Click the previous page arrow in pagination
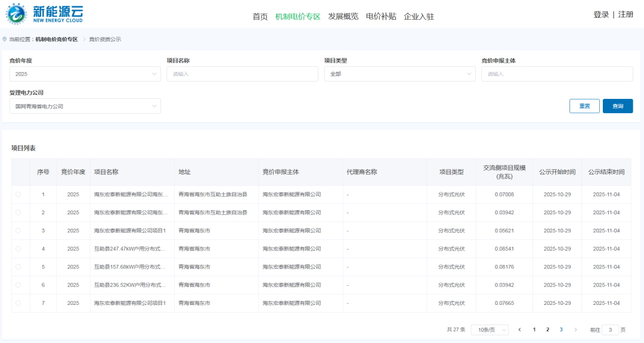The width and height of the screenshot is (644, 343). 519,329
